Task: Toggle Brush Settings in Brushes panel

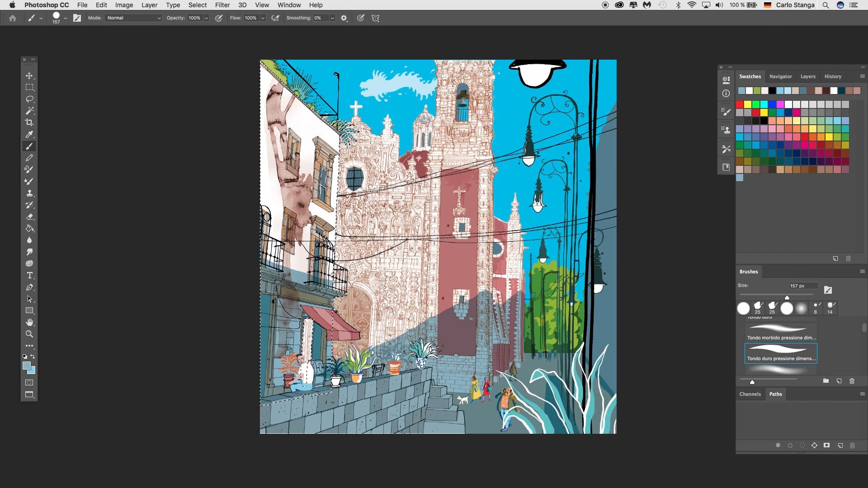Action: [828, 290]
